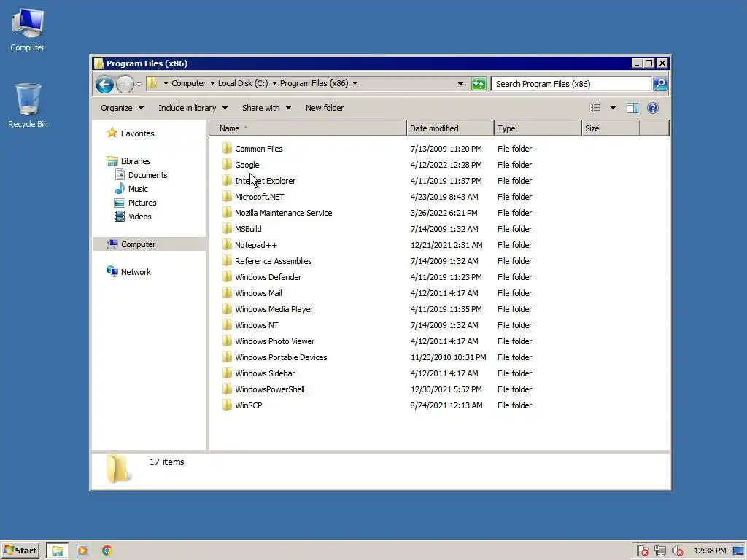Open the Organize menu

pos(122,108)
